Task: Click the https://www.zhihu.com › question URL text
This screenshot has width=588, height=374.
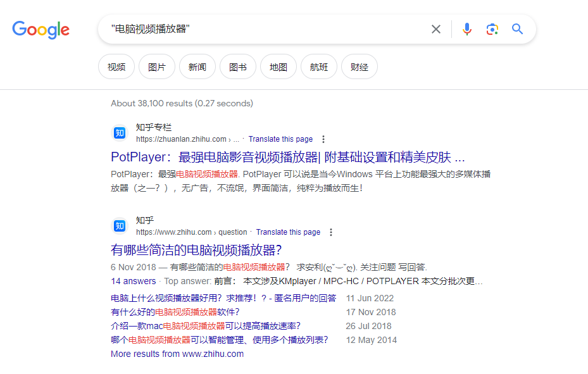Action: pos(191,232)
